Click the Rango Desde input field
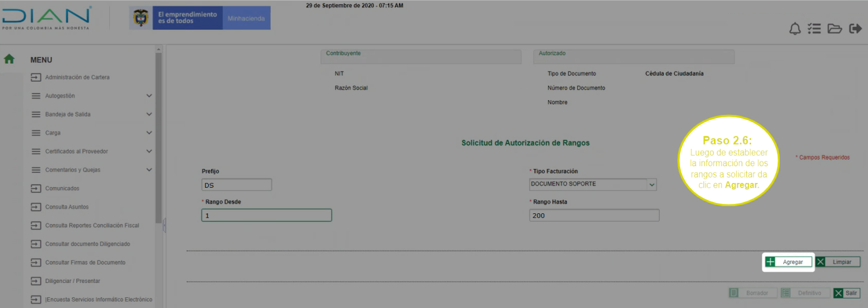Image resolution: width=868 pixels, height=308 pixels. pyautogui.click(x=266, y=216)
